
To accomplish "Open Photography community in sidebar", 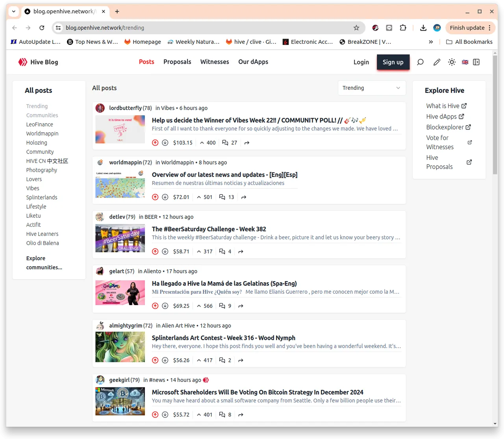I will (42, 170).
